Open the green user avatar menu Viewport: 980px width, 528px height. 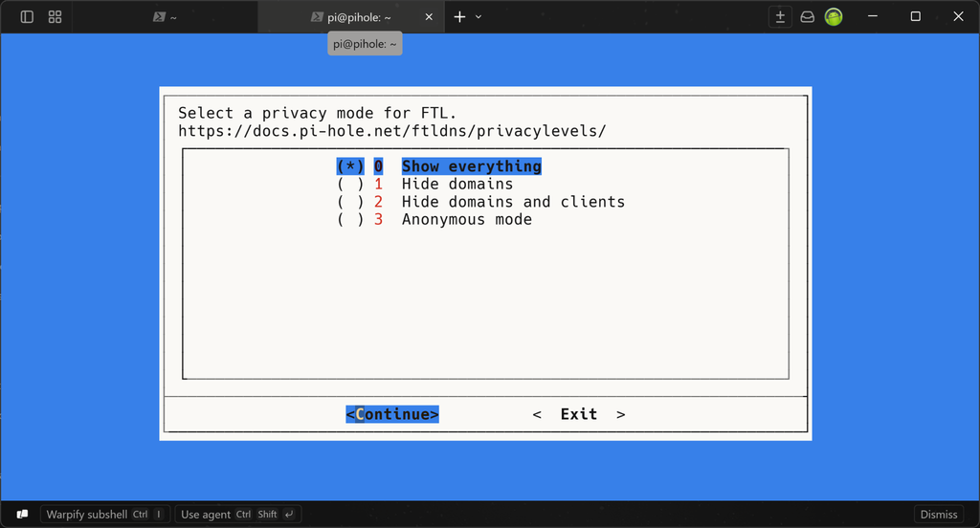(x=834, y=17)
